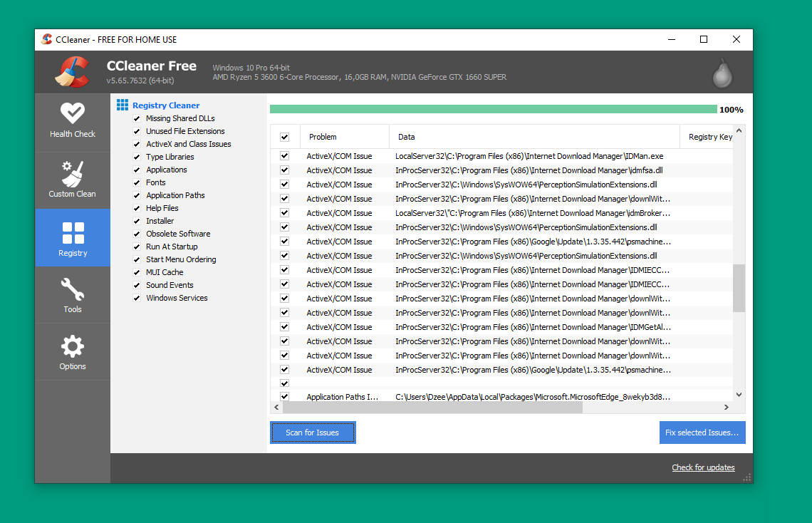
Task: Uncheck Start Menu Ordering
Action: coord(137,259)
